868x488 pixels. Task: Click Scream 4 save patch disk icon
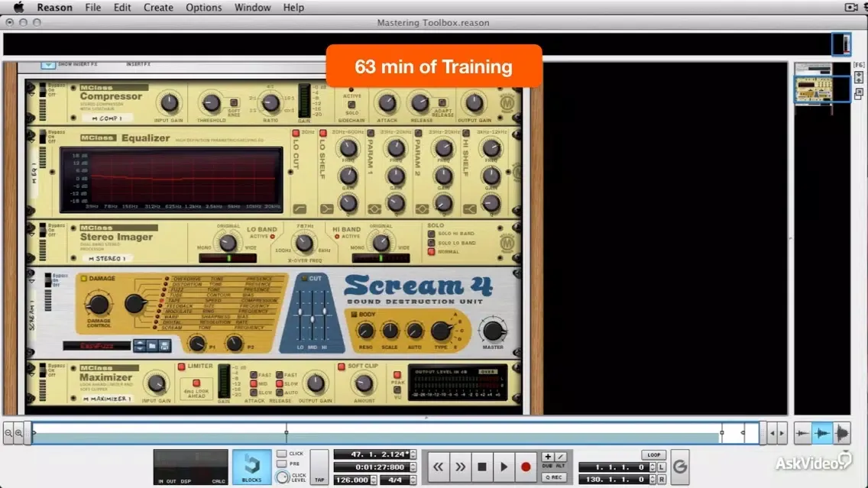click(x=164, y=347)
